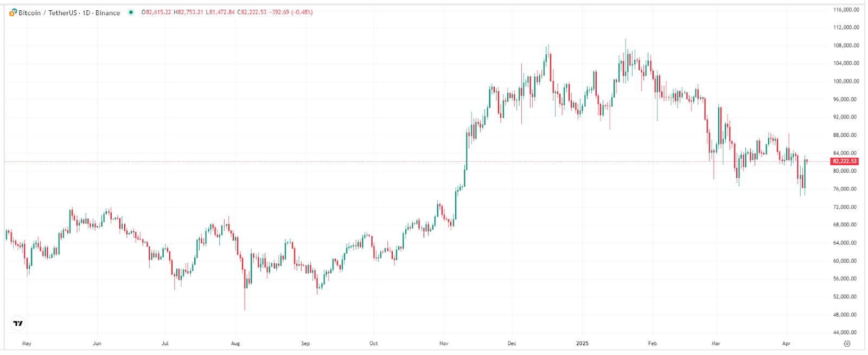
Task: Select the high value H82,753.21
Action: tap(188, 12)
